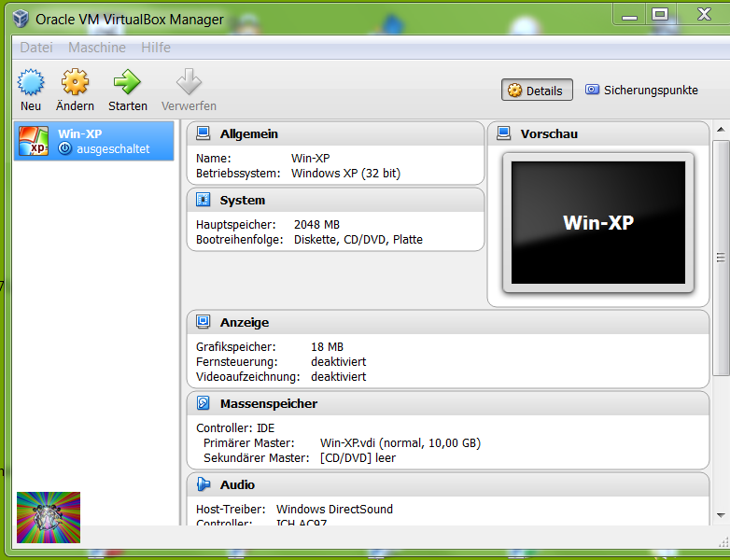
Task: Click the Anzeige monitor icon
Action: pyautogui.click(x=204, y=322)
